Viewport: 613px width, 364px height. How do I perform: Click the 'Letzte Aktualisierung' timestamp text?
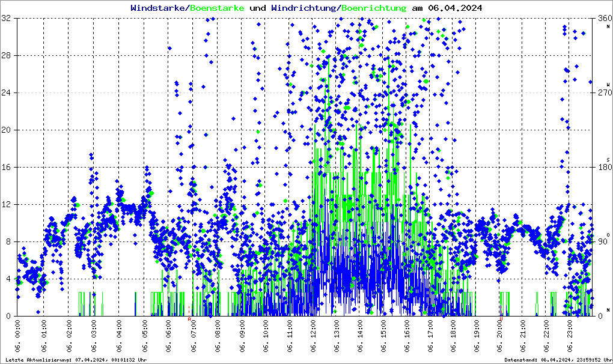point(76,360)
